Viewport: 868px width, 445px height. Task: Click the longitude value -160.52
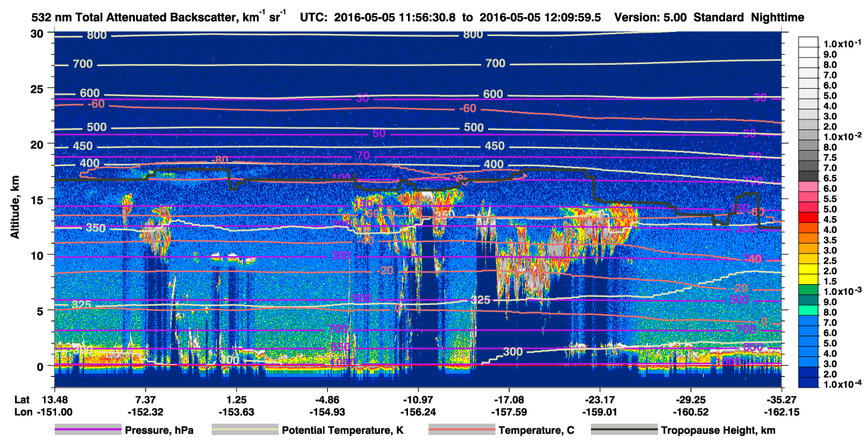point(690,412)
